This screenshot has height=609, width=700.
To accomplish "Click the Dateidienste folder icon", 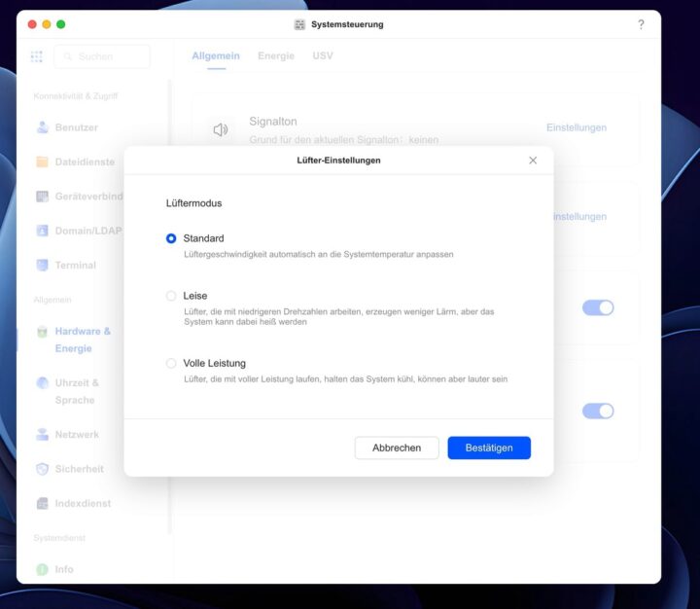I will click(42, 161).
